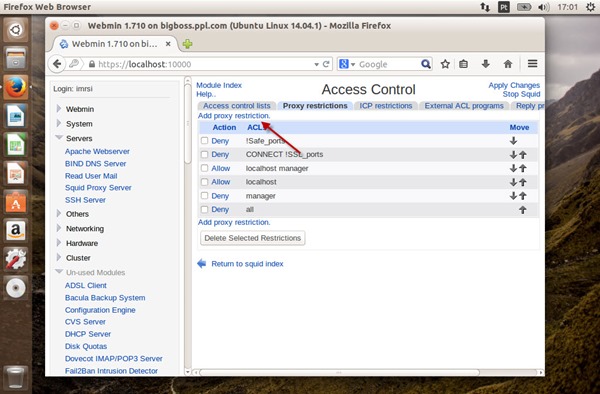
Task: Open External ACL programs tab
Action: (x=464, y=106)
